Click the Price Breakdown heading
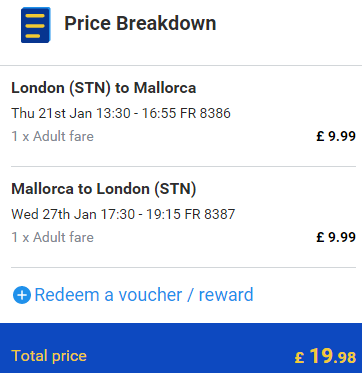The image size is (362, 373). pos(140,23)
